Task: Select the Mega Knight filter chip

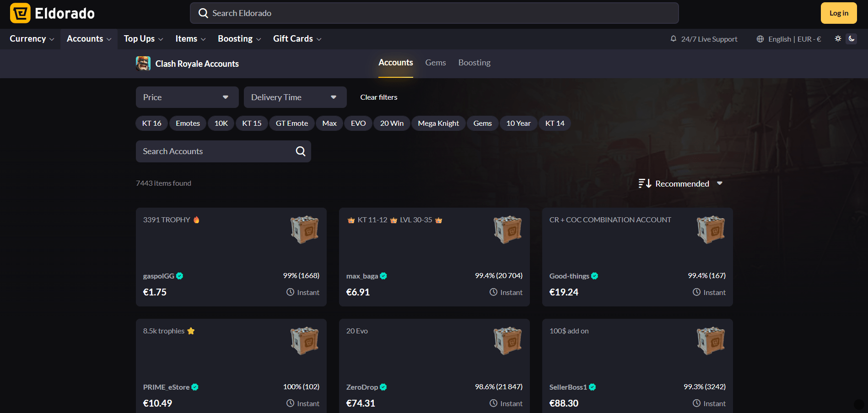Action: click(438, 123)
